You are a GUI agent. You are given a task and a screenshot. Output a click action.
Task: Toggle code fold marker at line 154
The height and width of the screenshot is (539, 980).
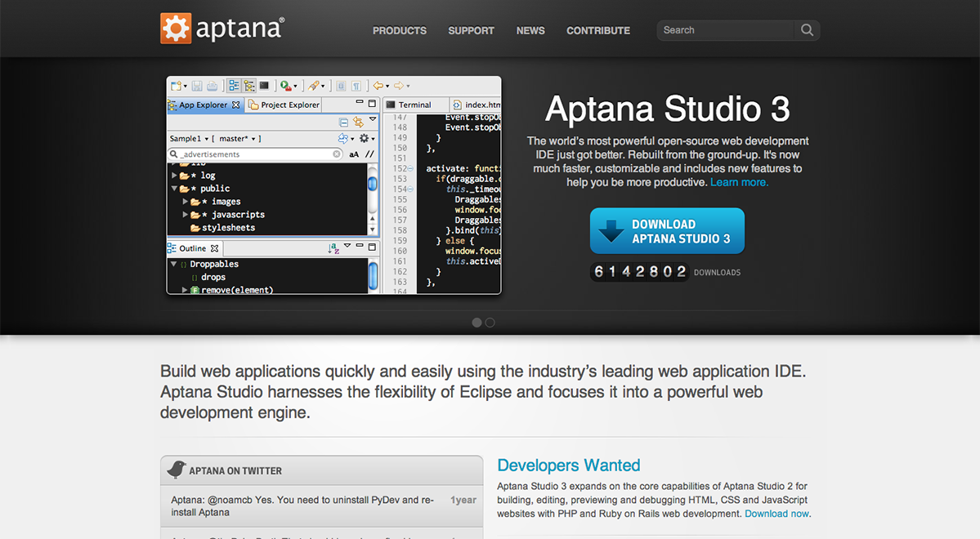(410, 189)
